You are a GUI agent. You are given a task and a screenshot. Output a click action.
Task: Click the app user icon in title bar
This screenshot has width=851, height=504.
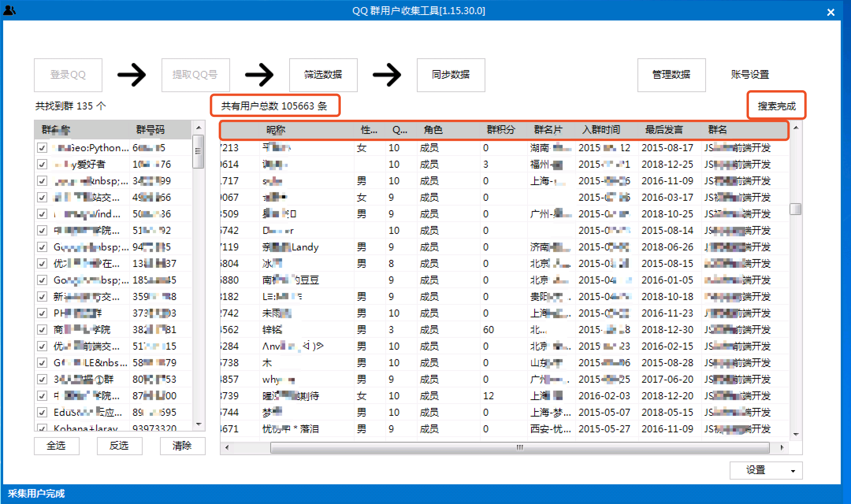pos(9,10)
